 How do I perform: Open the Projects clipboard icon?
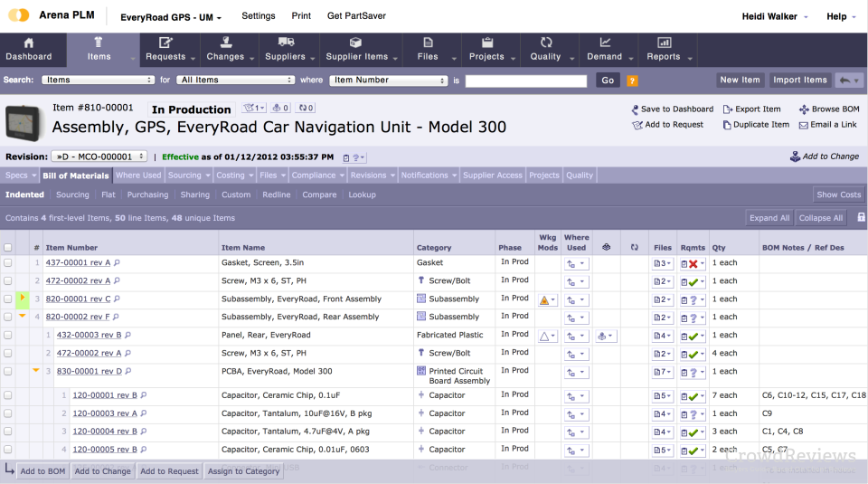[x=487, y=43]
